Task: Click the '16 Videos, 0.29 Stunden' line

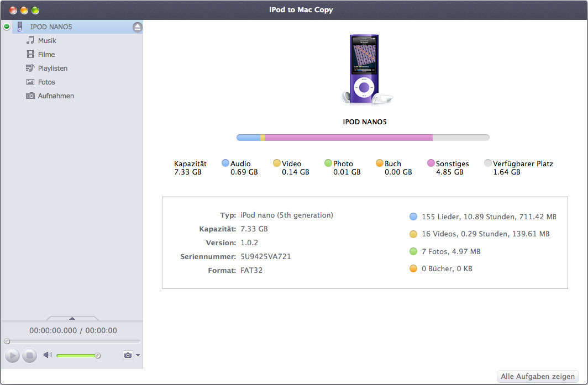Action: coord(486,234)
